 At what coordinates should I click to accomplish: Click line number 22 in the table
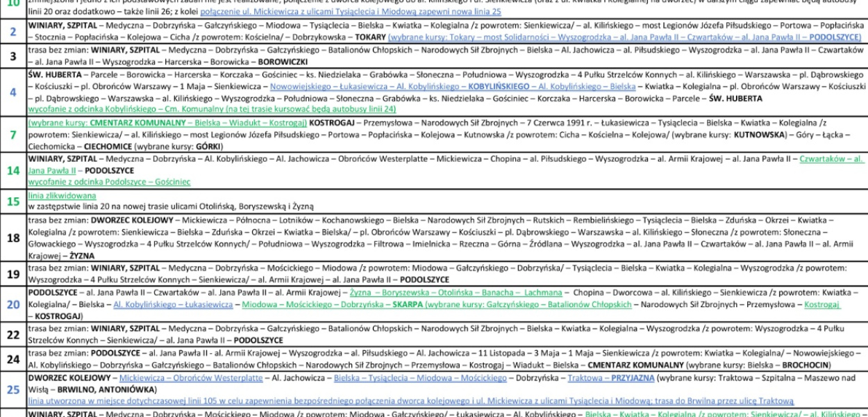[13, 335]
